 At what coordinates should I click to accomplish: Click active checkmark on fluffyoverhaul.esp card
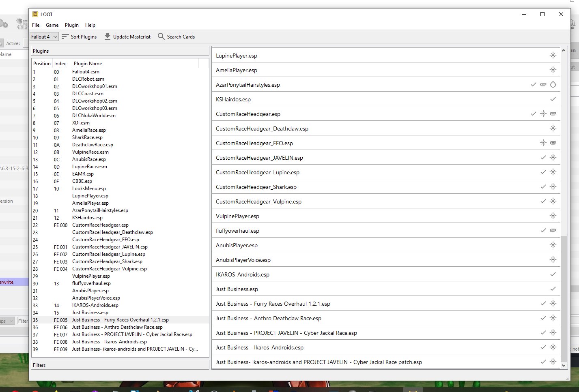pos(543,230)
